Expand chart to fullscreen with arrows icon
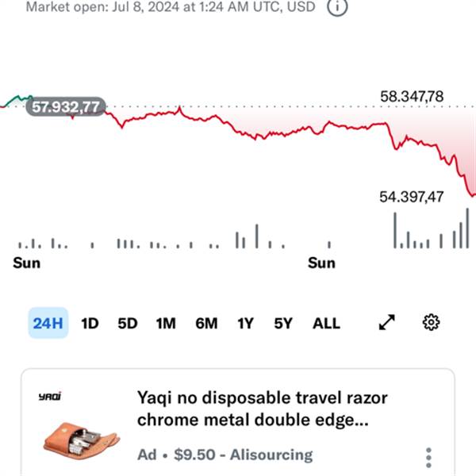The height and width of the screenshot is (476, 476). (x=387, y=322)
